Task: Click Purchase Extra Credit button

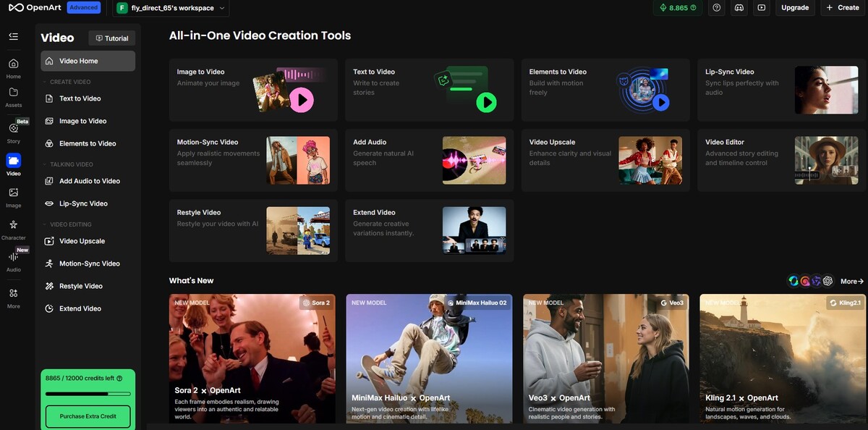Action: click(x=88, y=416)
